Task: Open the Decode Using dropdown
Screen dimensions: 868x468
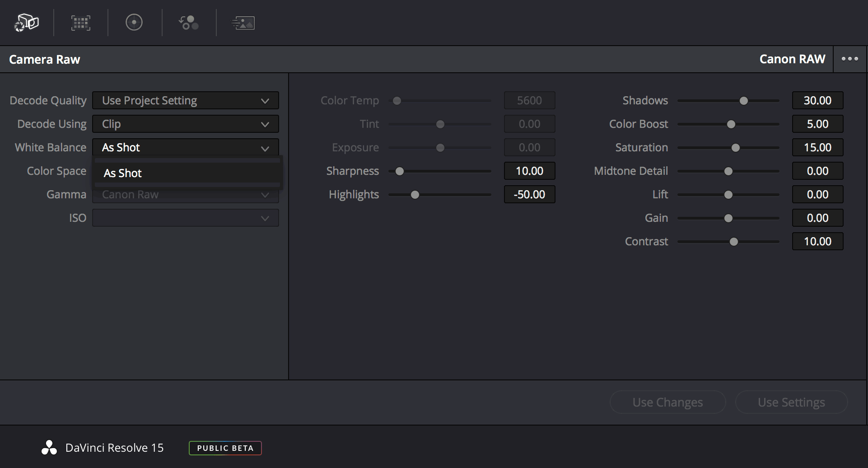Action: point(186,124)
